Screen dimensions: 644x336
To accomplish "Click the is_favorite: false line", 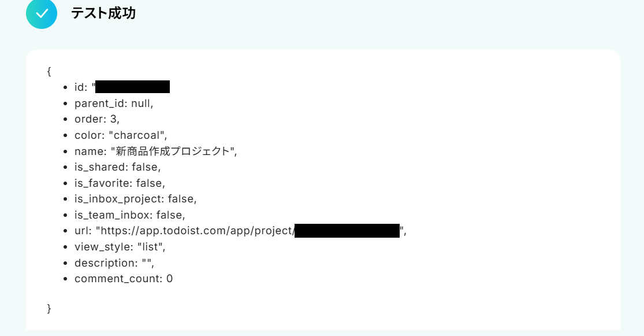I will (120, 183).
